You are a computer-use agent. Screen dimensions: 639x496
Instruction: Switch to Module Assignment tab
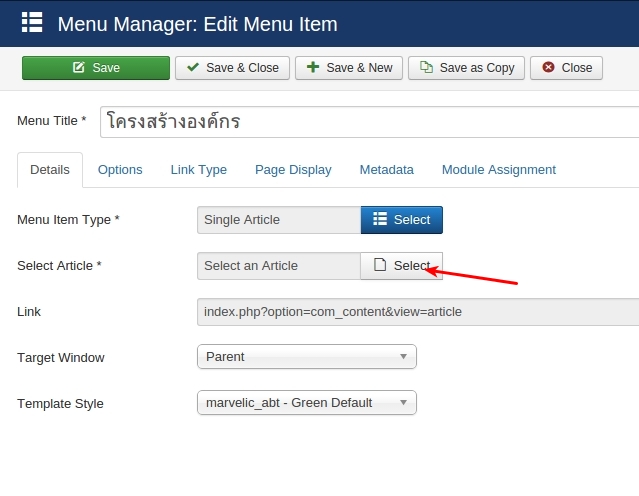(x=498, y=170)
